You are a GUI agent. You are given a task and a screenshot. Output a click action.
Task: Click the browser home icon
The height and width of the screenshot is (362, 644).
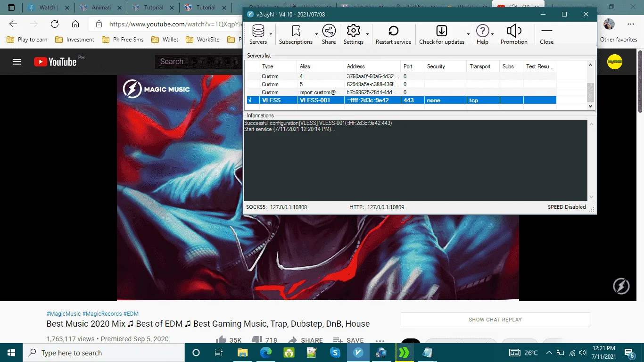75,24
